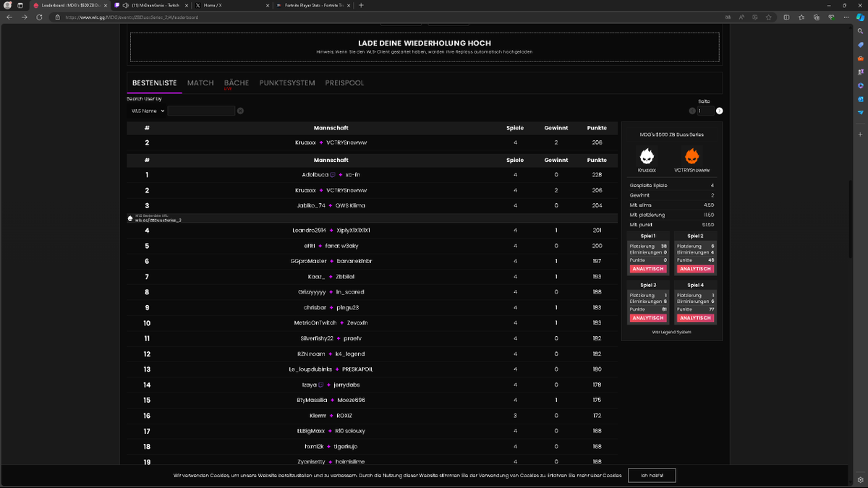Select team RZN noam k4_legend row
The image size is (868, 488).
[x=373, y=354]
